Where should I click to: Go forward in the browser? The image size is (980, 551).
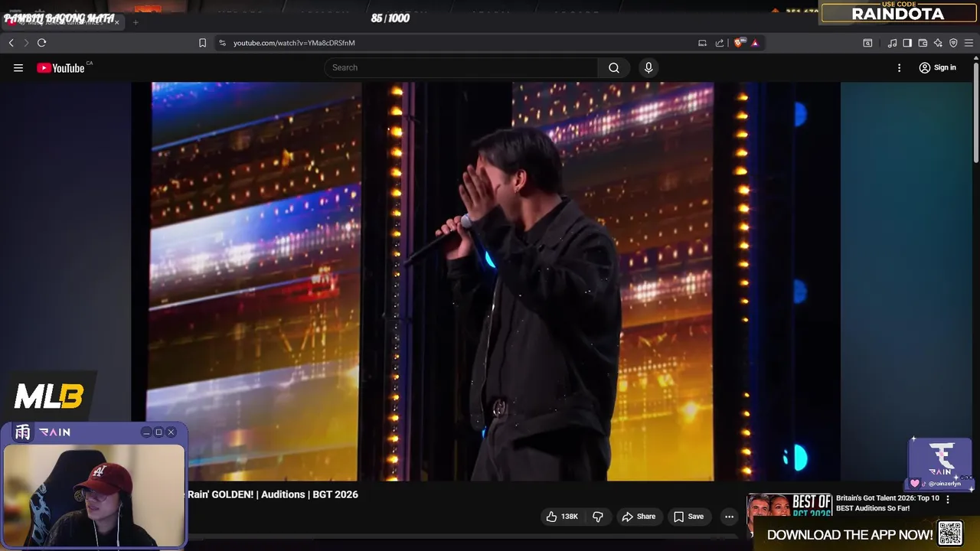26,43
